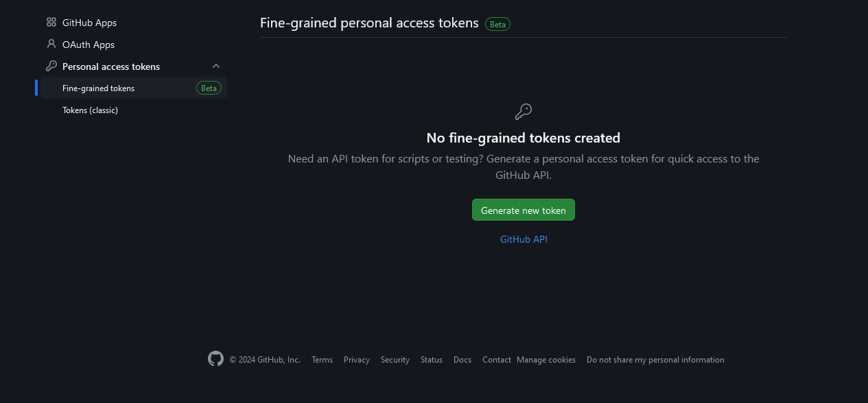
Task: Select Fine-grained tokens in sidebar
Action: (98, 88)
